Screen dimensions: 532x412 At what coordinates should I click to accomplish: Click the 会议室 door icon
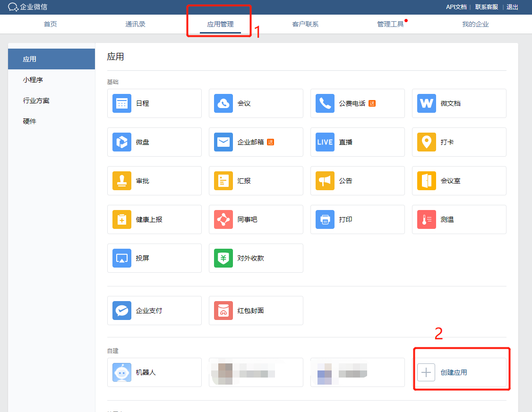coord(427,181)
